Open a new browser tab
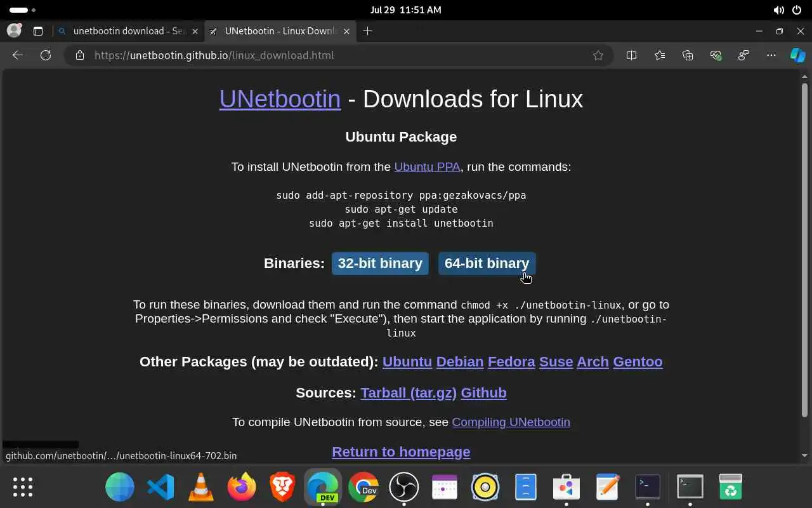The image size is (812, 508). (367, 30)
